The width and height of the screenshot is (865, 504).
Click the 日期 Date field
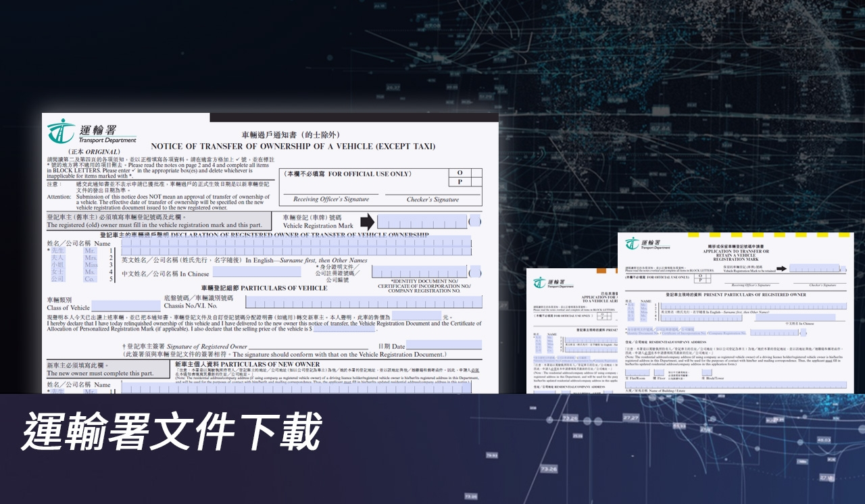[x=444, y=345]
